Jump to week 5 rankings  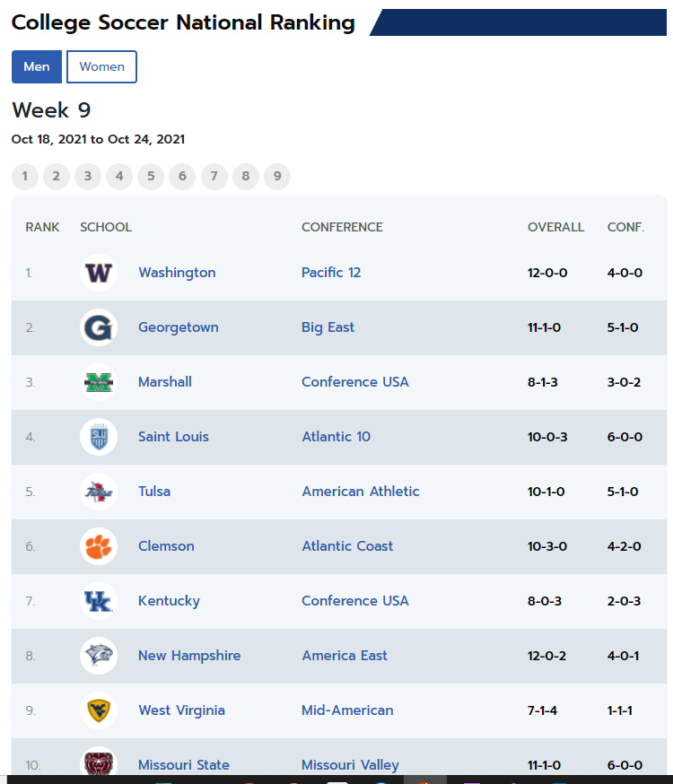point(151,177)
